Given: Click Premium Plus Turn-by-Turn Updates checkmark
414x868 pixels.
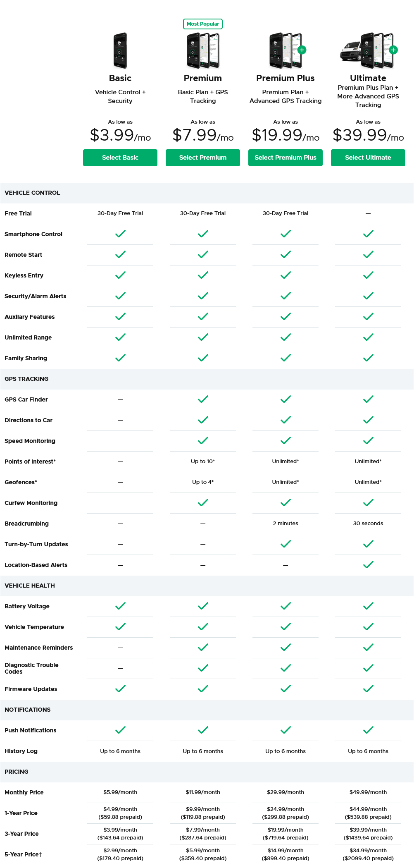Looking at the screenshot, I should coord(286,544).
